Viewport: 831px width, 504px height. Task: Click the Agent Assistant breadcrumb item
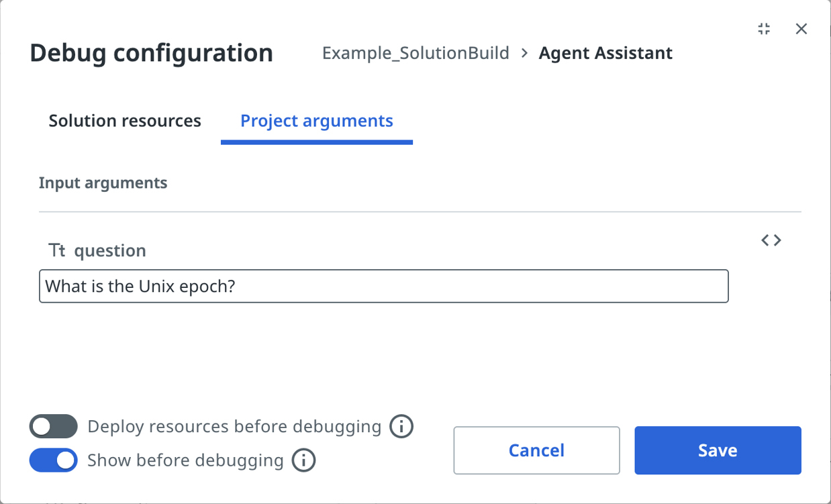point(605,53)
